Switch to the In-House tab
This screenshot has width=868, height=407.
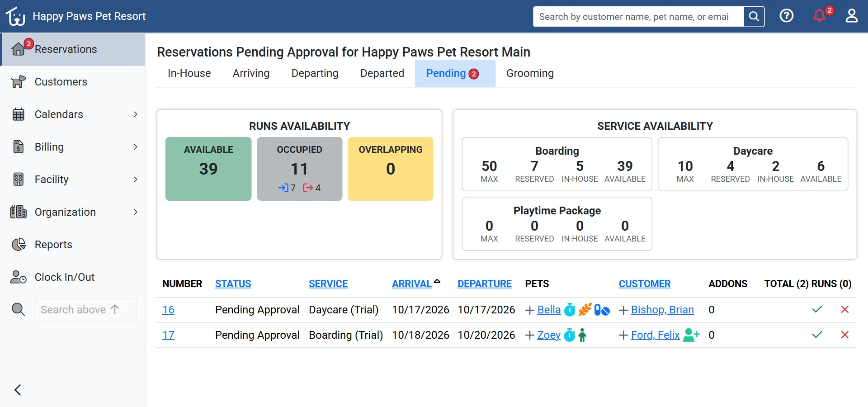point(189,73)
